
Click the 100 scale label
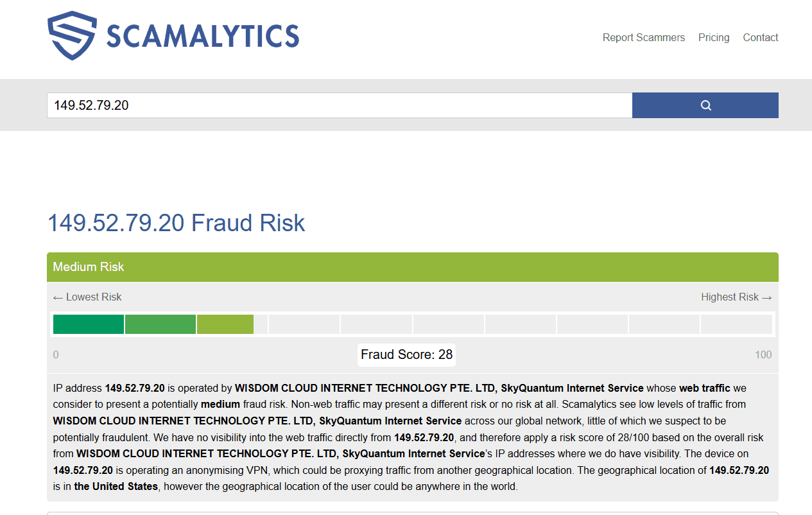tap(763, 354)
